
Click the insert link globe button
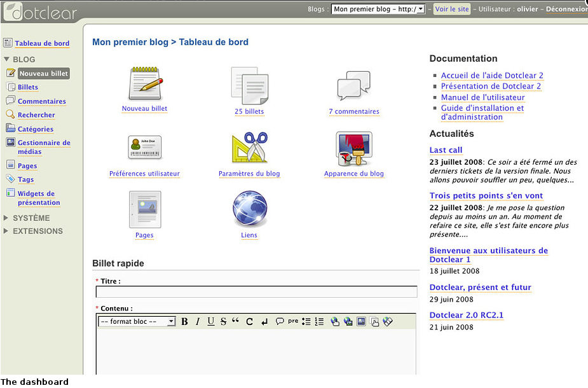335,322
